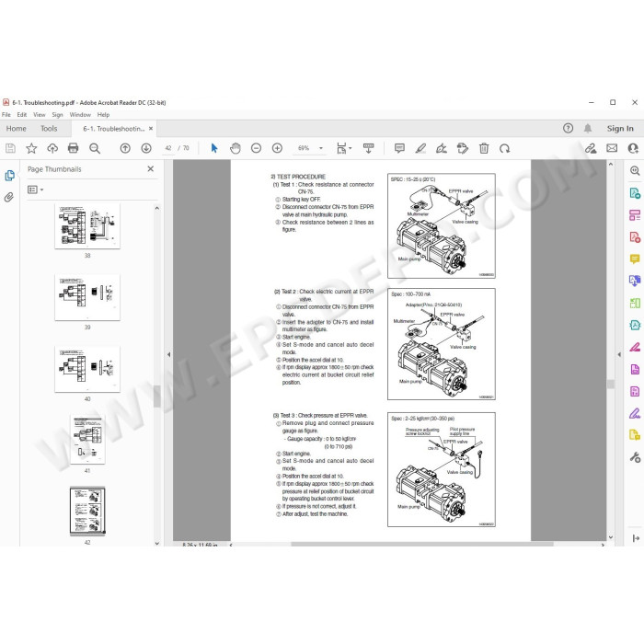The width and height of the screenshot is (644, 644).
Task: Click the scrolling mode keyboard icon
Action: point(368,148)
